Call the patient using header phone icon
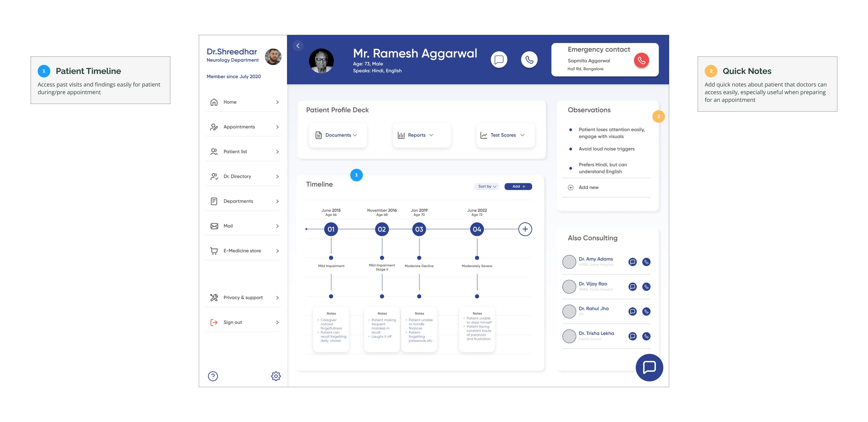This screenshot has width=868, height=422. click(x=529, y=60)
